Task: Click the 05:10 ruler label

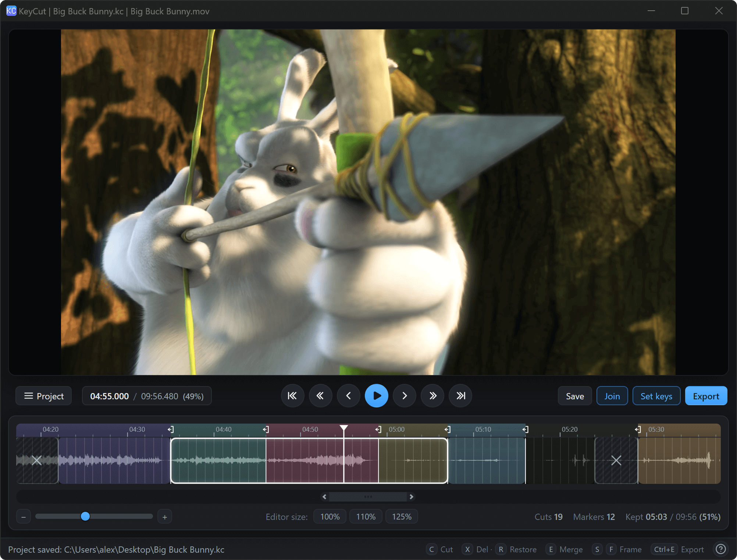Action: (x=483, y=429)
